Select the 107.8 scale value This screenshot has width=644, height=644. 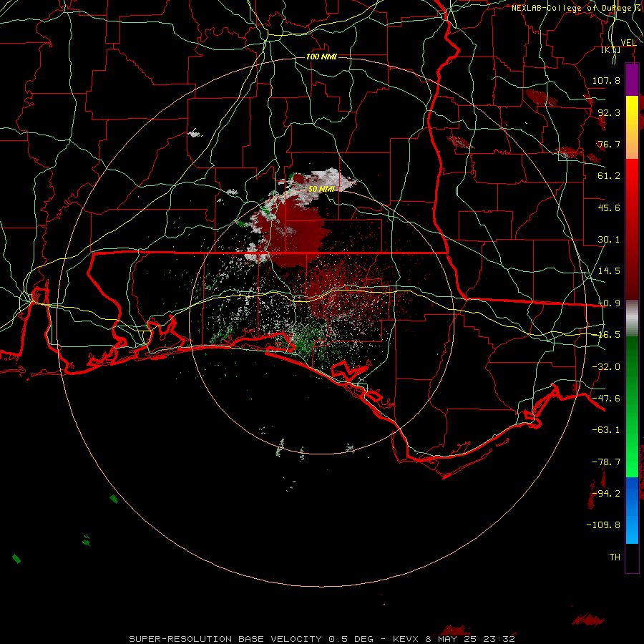click(x=606, y=80)
